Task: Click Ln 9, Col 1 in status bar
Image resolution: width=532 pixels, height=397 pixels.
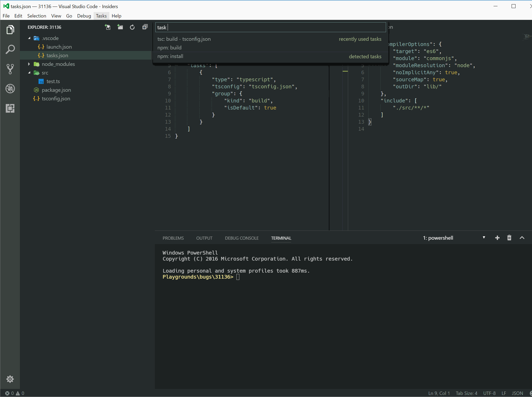Action: point(439,393)
